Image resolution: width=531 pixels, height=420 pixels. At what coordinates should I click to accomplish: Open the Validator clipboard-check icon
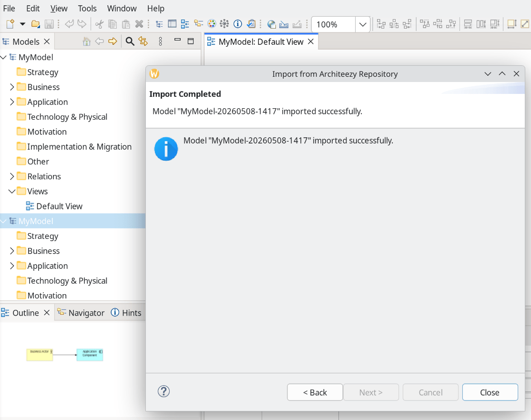(251, 24)
